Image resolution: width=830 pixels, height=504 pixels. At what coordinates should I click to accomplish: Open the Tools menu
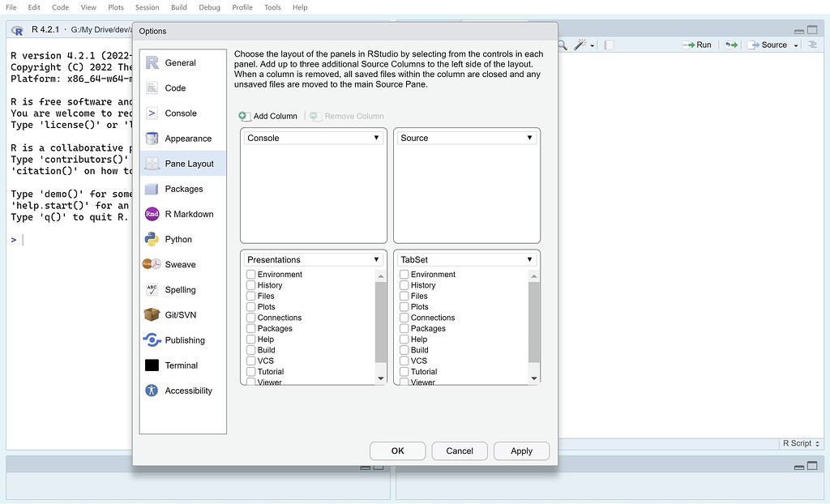pos(272,7)
